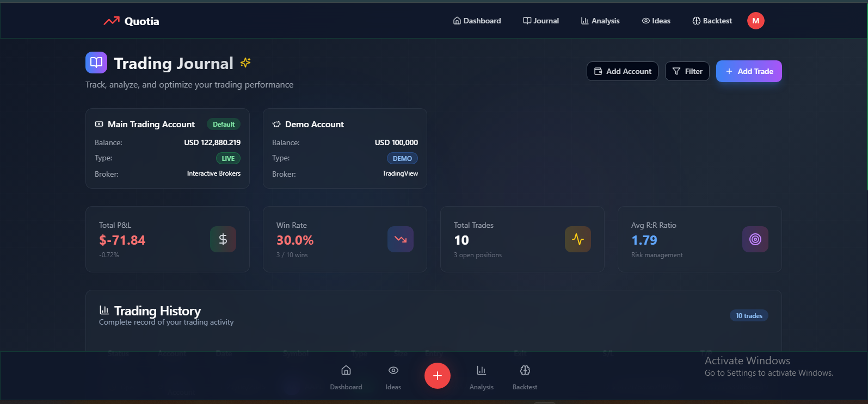Open Analysis in the bottom navigation bar
The width and height of the screenshot is (868, 404).
[x=482, y=377]
